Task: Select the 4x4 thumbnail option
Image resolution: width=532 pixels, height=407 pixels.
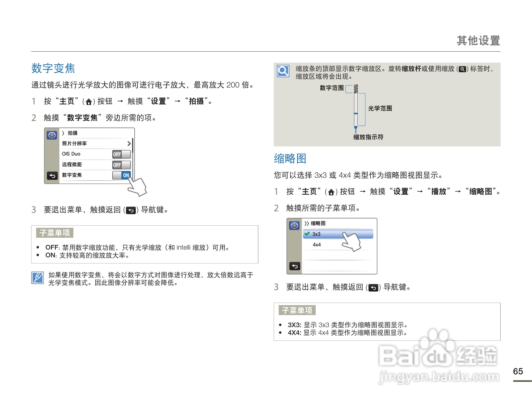Action: [x=338, y=245]
